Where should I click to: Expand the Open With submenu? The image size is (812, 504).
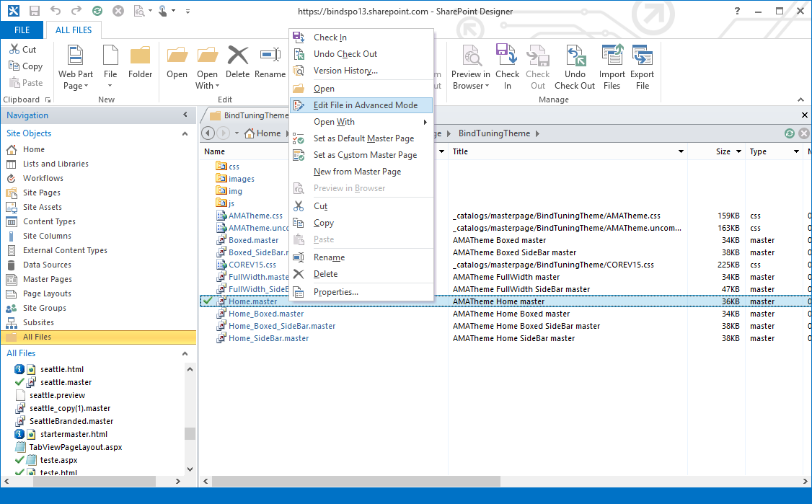click(361, 122)
